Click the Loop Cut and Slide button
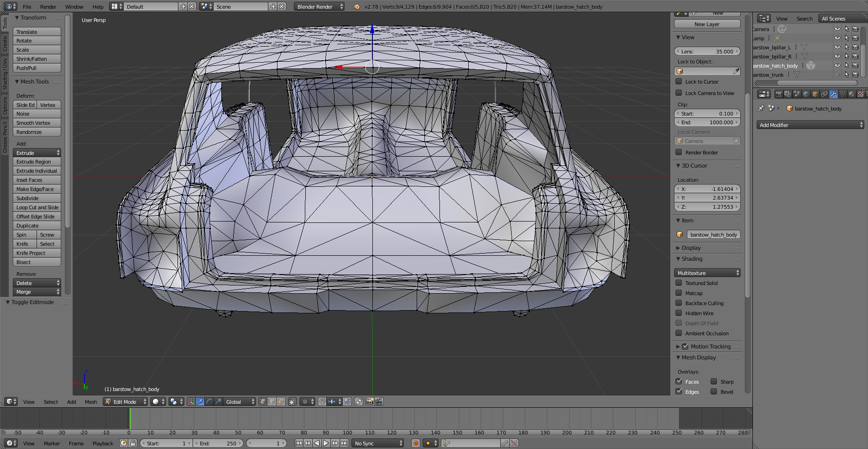 (x=37, y=207)
